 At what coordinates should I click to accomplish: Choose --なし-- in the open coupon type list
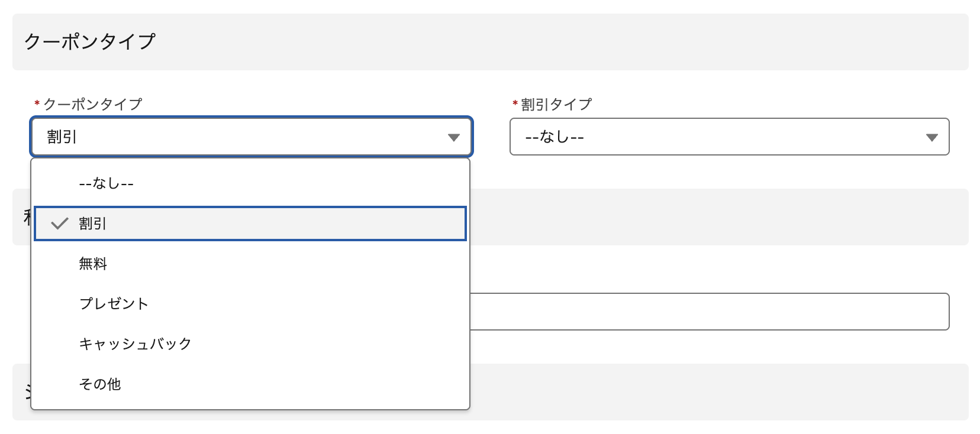point(107,184)
